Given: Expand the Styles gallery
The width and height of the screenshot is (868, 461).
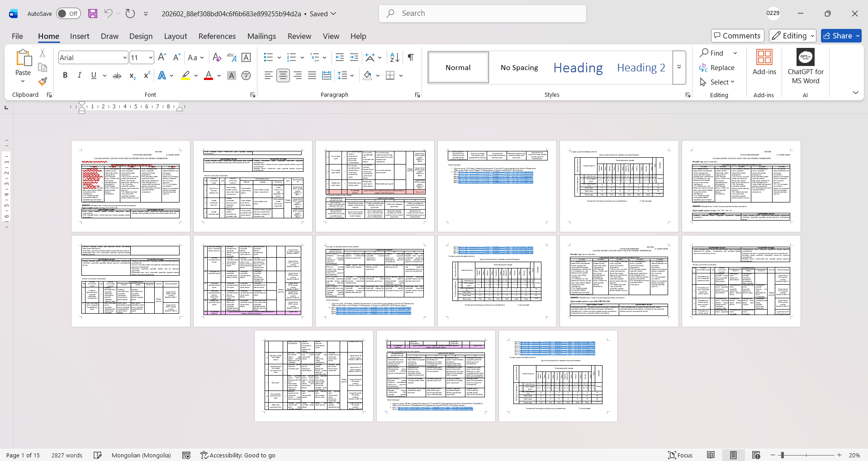Looking at the screenshot, I should coord(679,67).
